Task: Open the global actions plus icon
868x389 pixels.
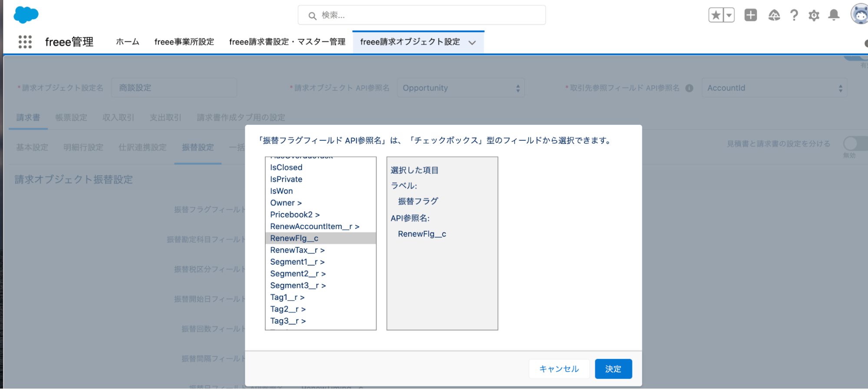Action: (750, 15)
